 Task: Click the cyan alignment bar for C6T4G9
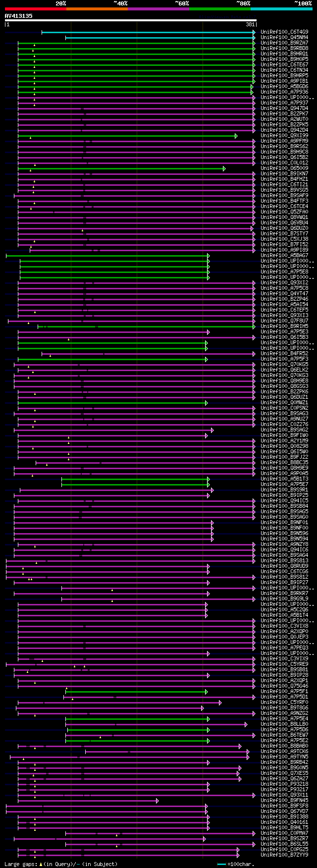tap(147, 32)
